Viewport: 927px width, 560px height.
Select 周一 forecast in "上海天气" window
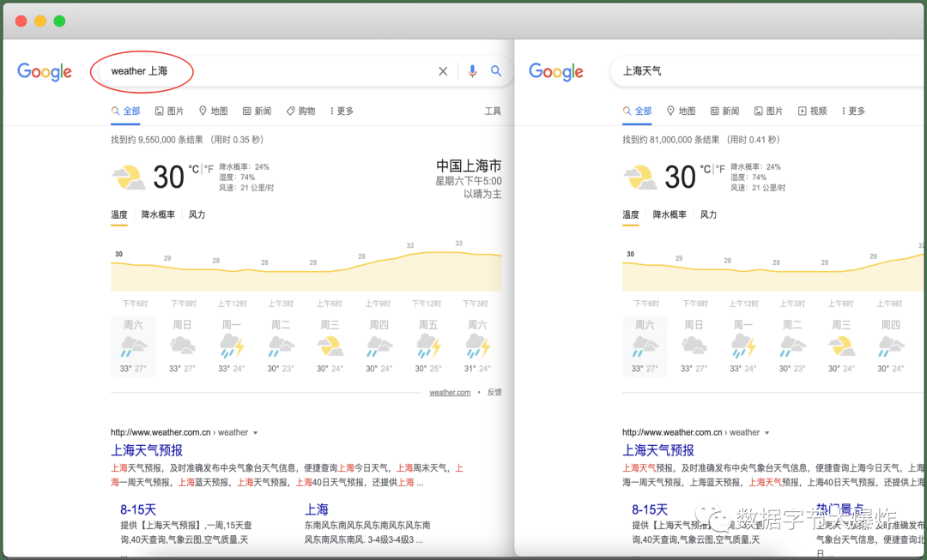(x=743, y=346)
